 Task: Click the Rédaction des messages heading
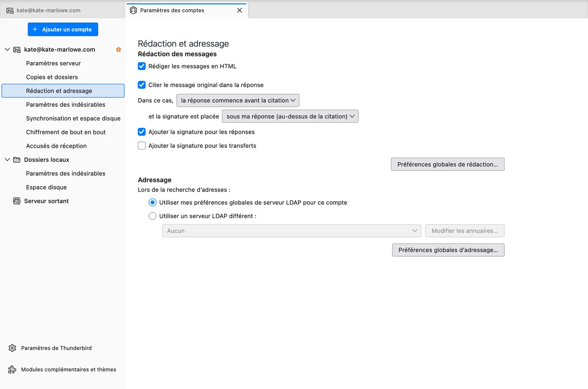pos(177,54)
